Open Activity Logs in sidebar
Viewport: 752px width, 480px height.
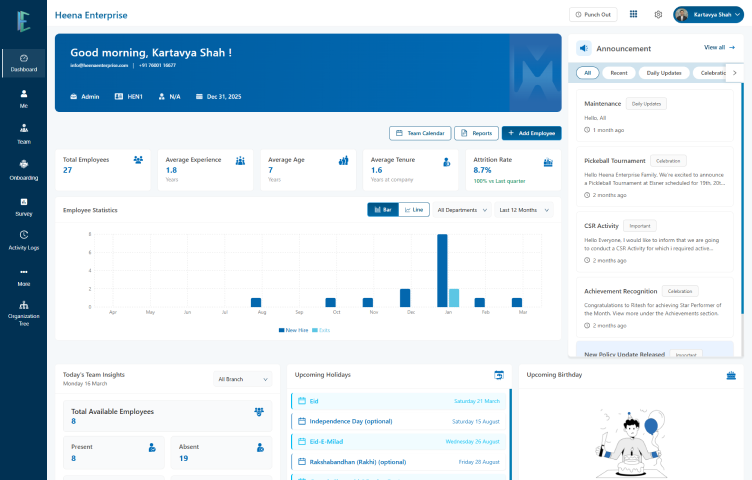point(24,240)
